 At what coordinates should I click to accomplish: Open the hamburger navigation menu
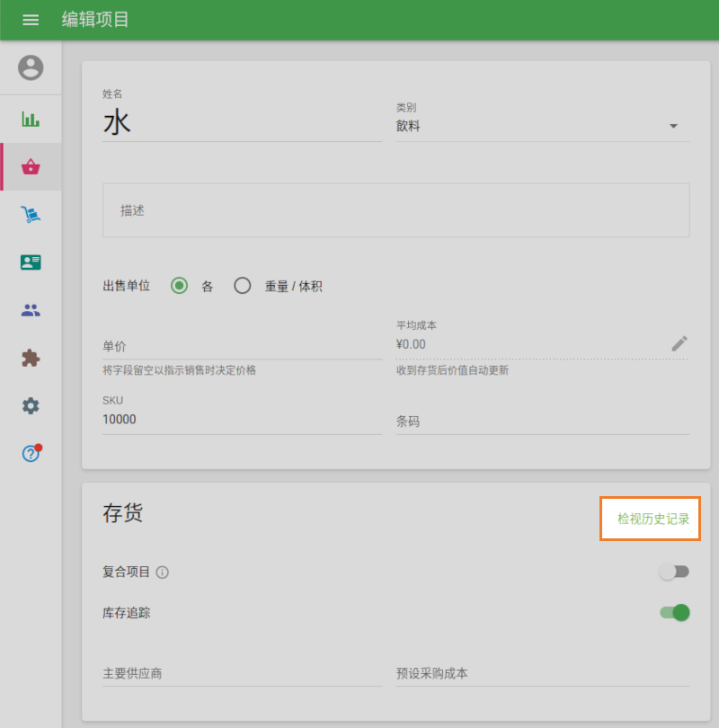[31, 20]
